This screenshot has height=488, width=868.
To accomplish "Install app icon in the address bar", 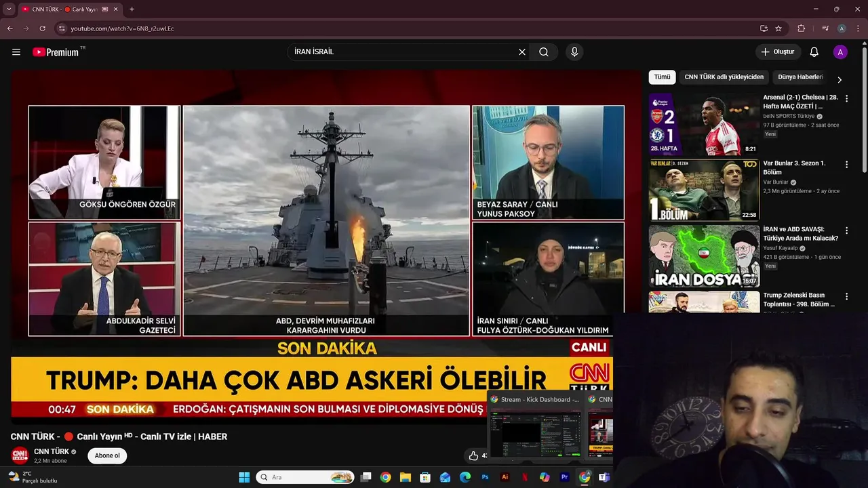I will pyautogui.click(x=764, y=28).
